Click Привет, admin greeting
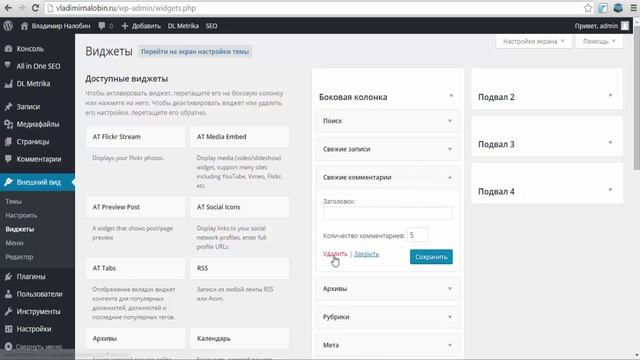 tap(596, 26)
